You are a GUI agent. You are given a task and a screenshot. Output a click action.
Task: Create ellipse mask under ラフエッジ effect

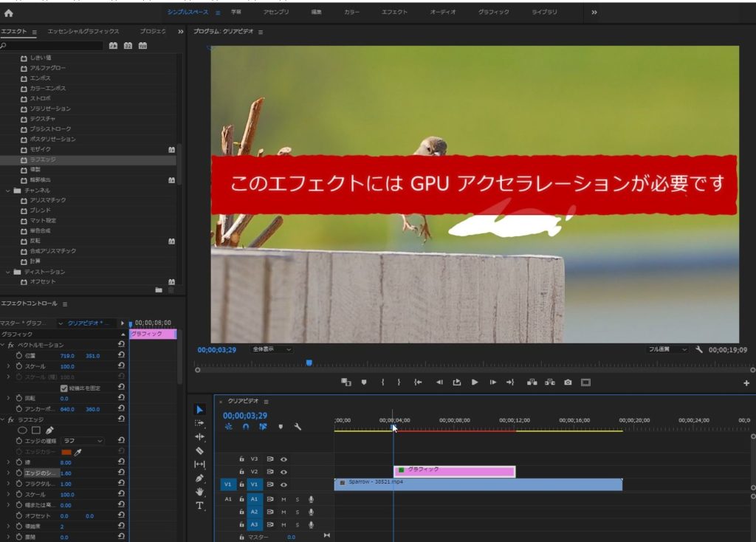22,430
